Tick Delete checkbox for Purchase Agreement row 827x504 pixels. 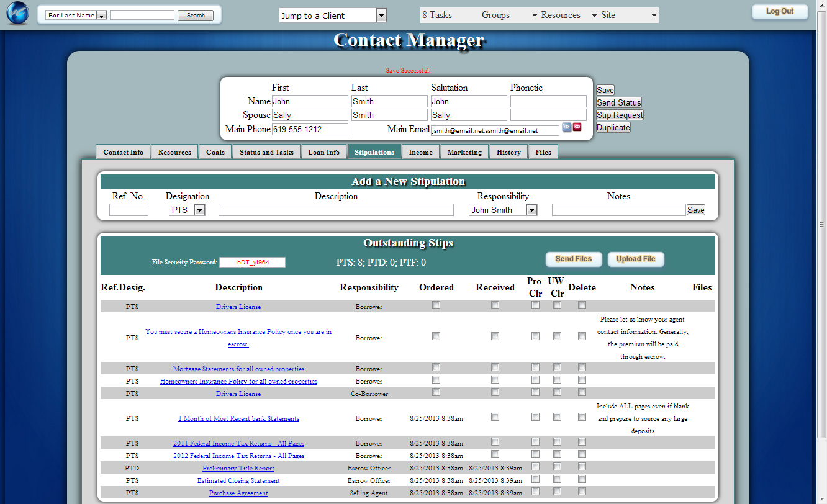click(582, 492)
